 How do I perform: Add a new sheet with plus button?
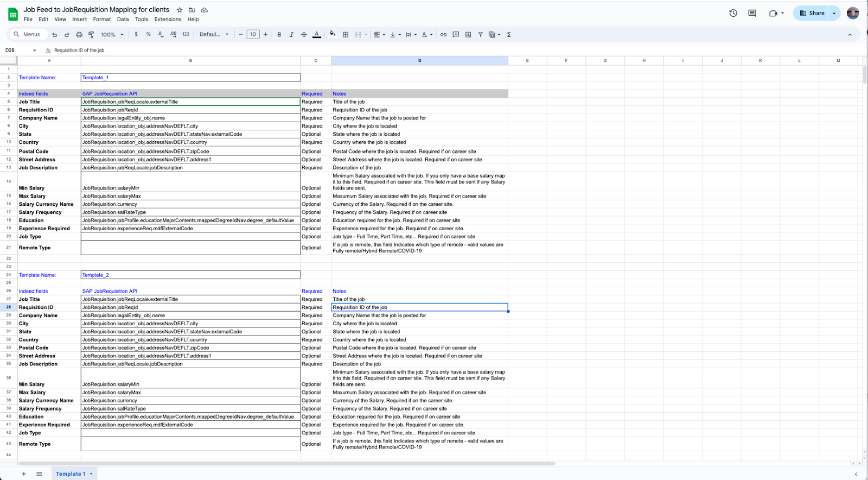click(x=24, y=474)
